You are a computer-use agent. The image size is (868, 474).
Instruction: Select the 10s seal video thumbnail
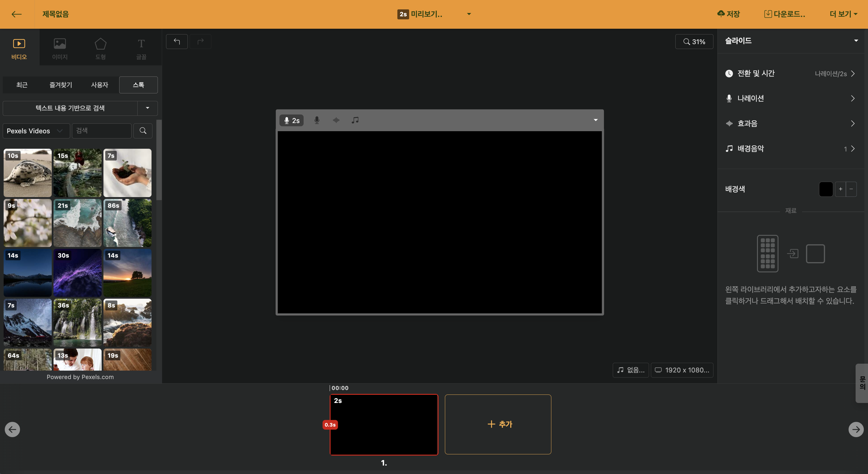point(28,173)
